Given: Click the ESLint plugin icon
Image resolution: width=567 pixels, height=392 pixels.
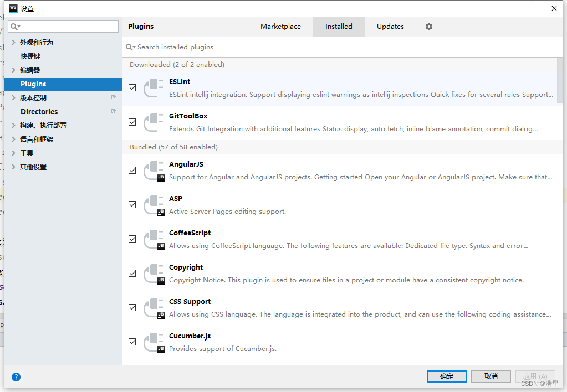Looking at the screenshot, I should pyautogui.click(x=154, y=87).
